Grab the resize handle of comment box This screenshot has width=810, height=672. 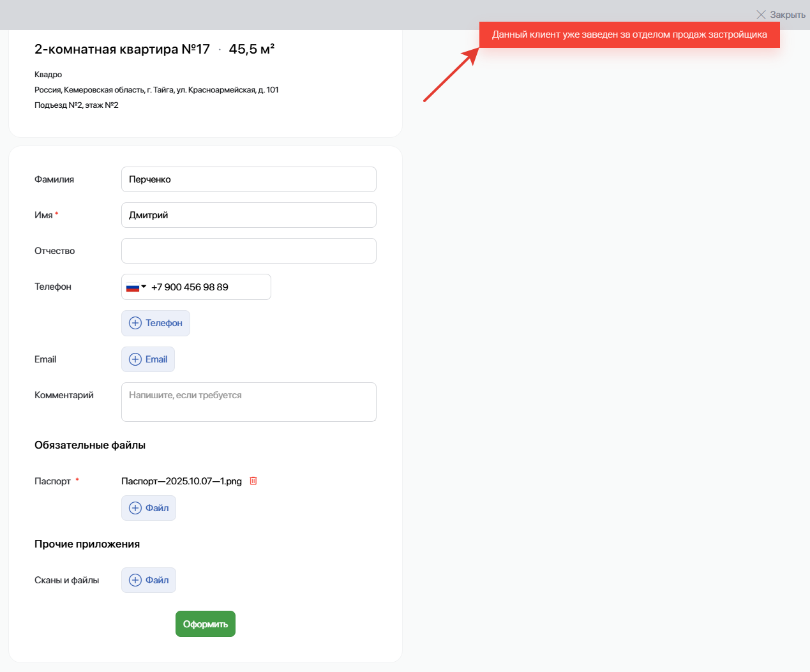[373, 419]
